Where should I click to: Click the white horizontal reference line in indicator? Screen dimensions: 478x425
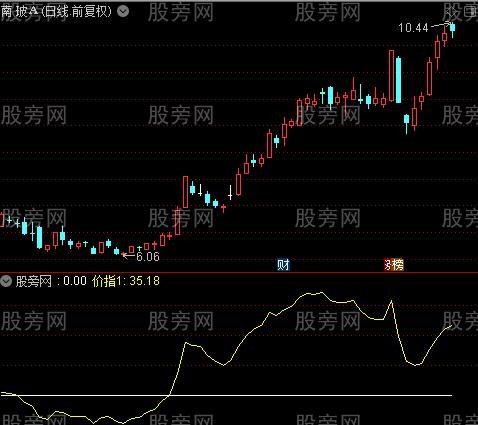[227, 396]
